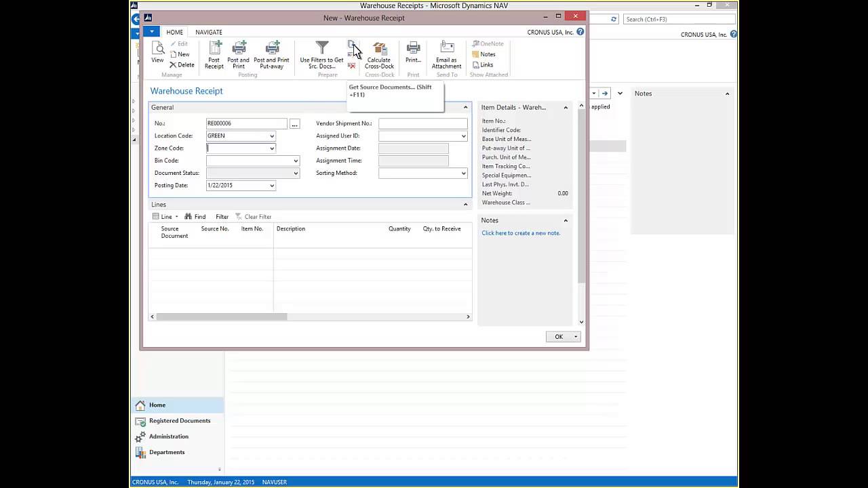Collapse the Lines FastTab
This screenshot has height=488, width=868.
click(465, 205)
